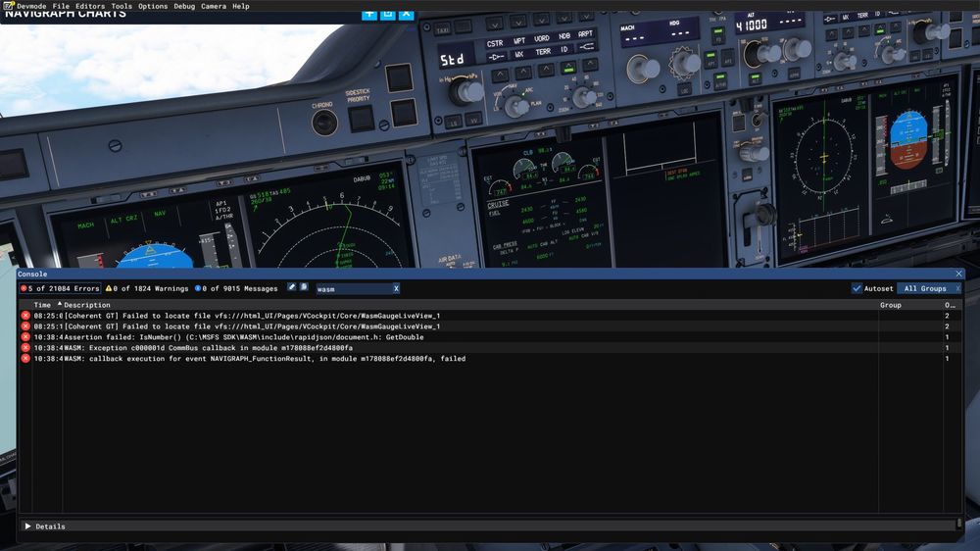This screenshot has height=551, width=980.
Task: Close the Console panel
Action: (959, 275)
